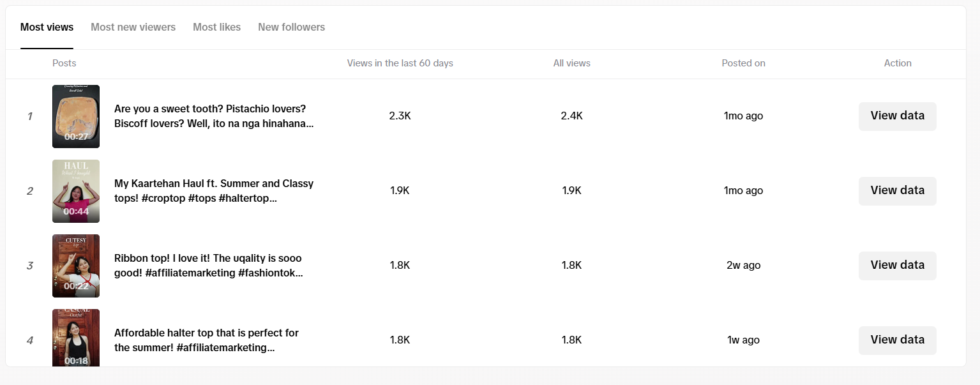Click the 'Affordable halter top' post title
This screenshot has height=385, width=980.
pyautogui.click(x=206, y=340)
